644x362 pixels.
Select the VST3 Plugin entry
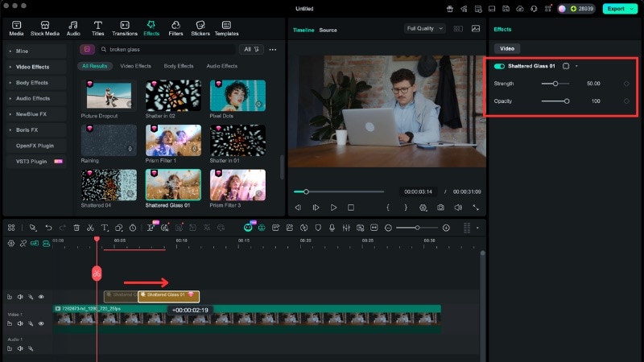[x=36, y=162]
